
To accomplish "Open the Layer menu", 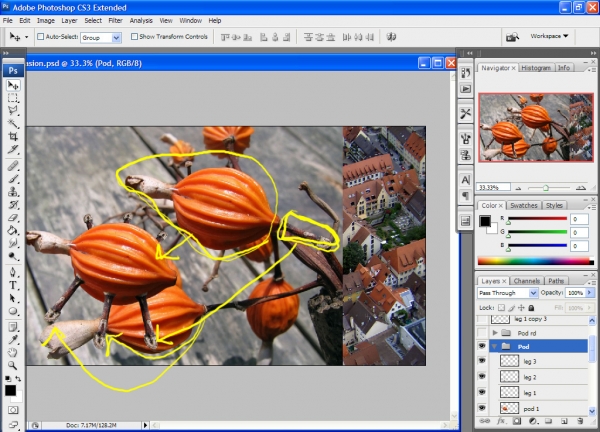I will pos(69,21).
